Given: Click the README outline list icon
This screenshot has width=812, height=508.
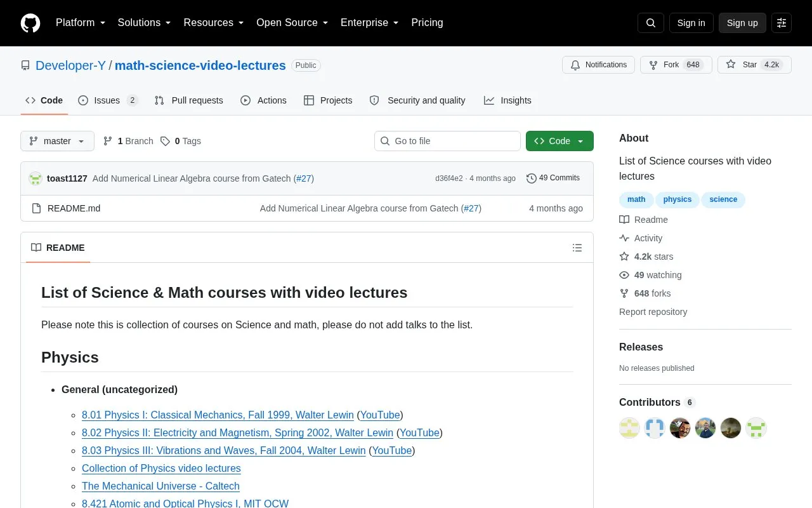Looking at the screenshot, I should (x=577, y=248).
